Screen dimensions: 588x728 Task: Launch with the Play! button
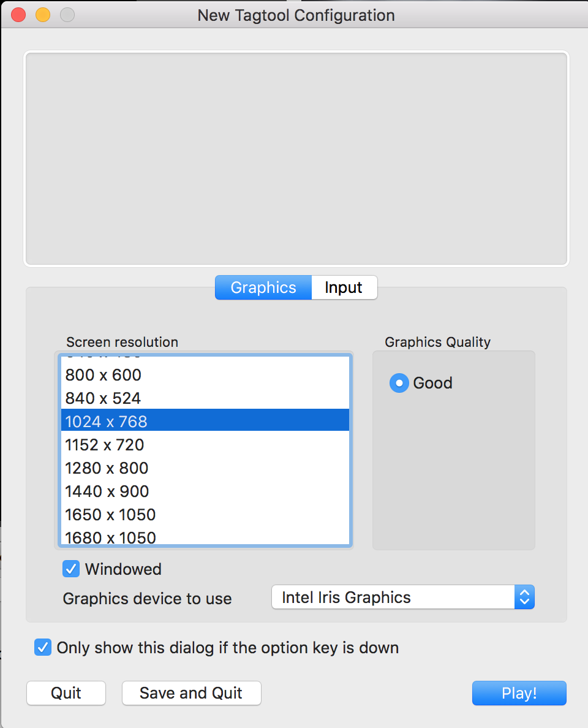[x=519, y=693]
